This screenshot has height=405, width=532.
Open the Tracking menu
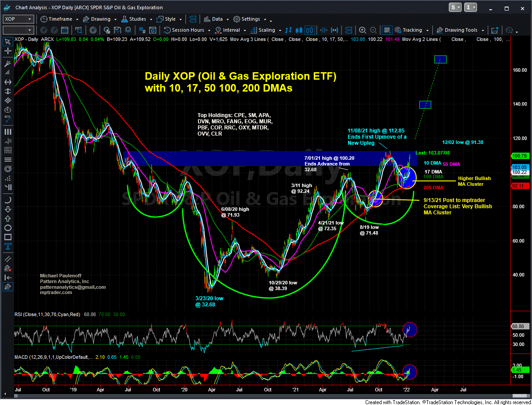click(412, 30)
